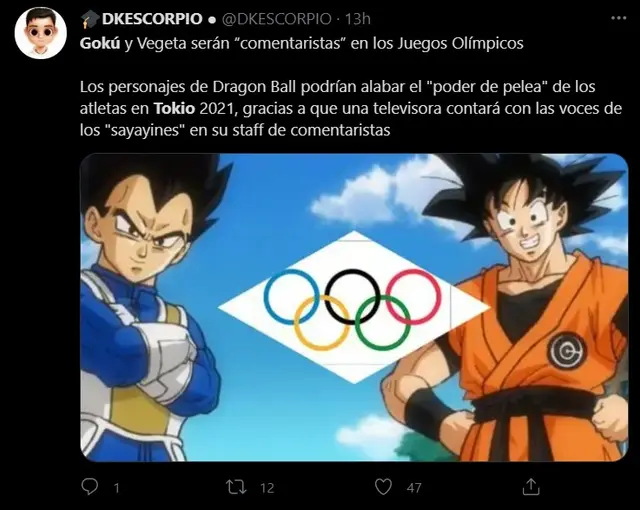Image resolution: width=640 pixels, height=510 pixels.
Task: Click the bold Tokio word in tweet
Action: [x=174, y=109]
